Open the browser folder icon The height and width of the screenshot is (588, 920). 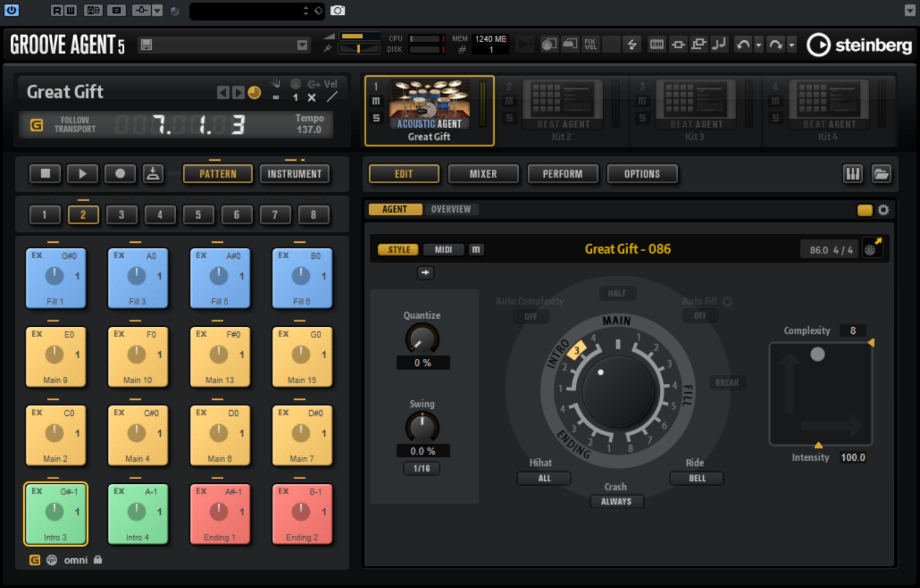[x=881, y=174]
